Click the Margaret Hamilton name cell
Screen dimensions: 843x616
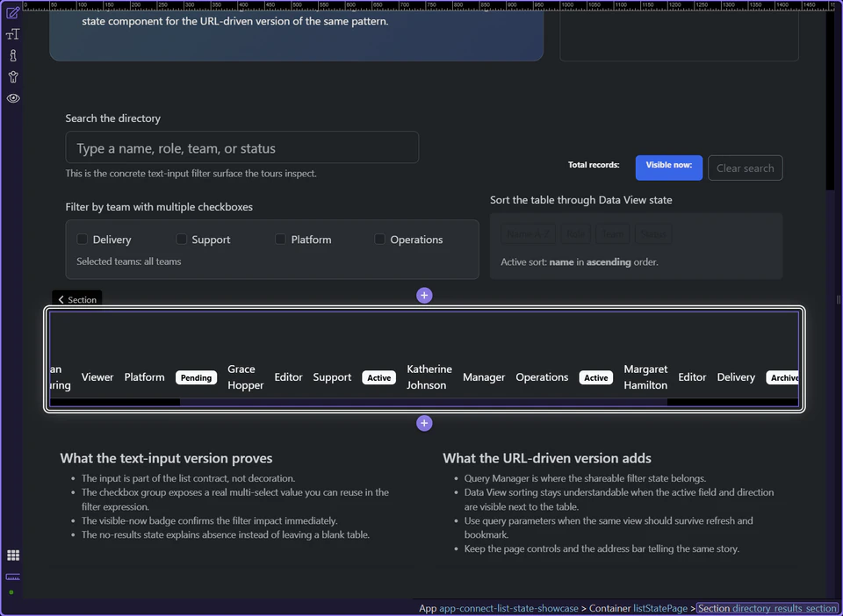tap(645, 377)
